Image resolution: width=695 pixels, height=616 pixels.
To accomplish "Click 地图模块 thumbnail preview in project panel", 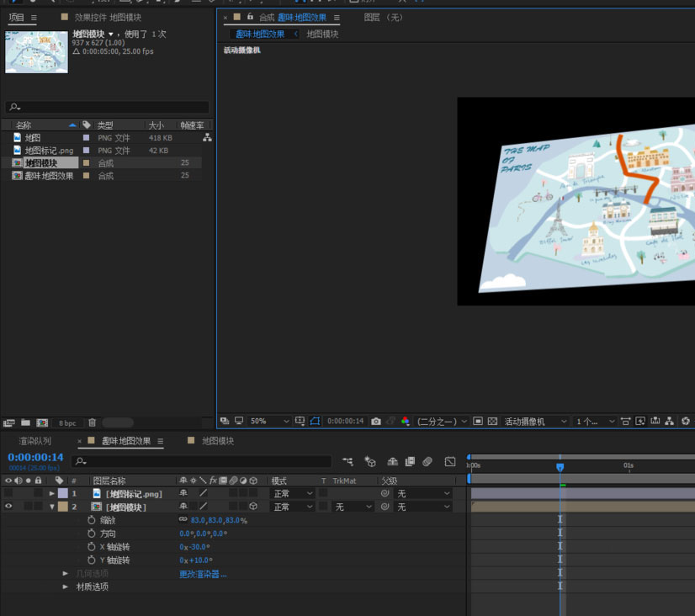I will pos(36,52).
